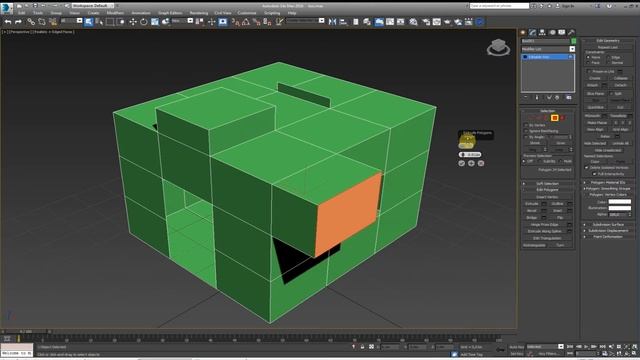Screen dimensions: 640x360
Task: Switch to Polygon sub-object level
Action: tap(554, 118)
